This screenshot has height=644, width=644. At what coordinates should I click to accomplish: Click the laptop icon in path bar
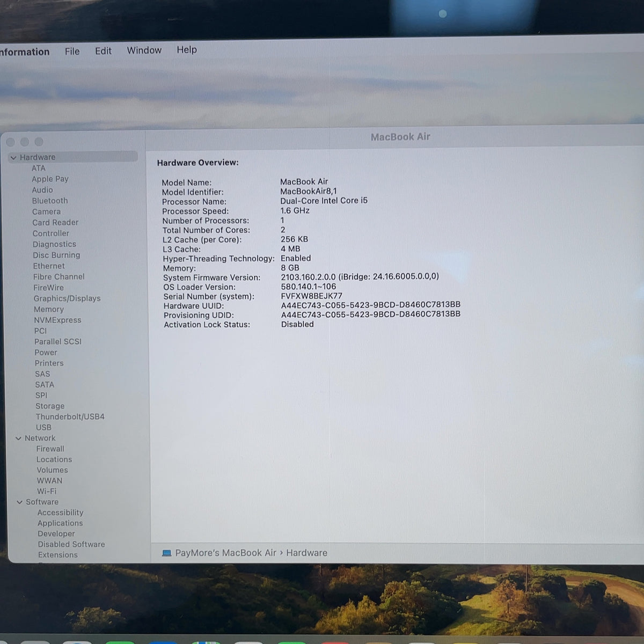click(166, 553)
